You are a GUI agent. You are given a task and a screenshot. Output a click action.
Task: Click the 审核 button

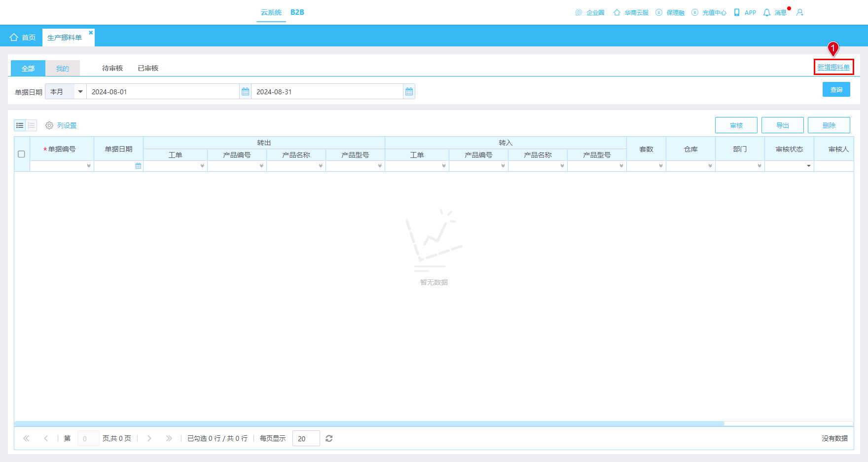coord(736,125)
